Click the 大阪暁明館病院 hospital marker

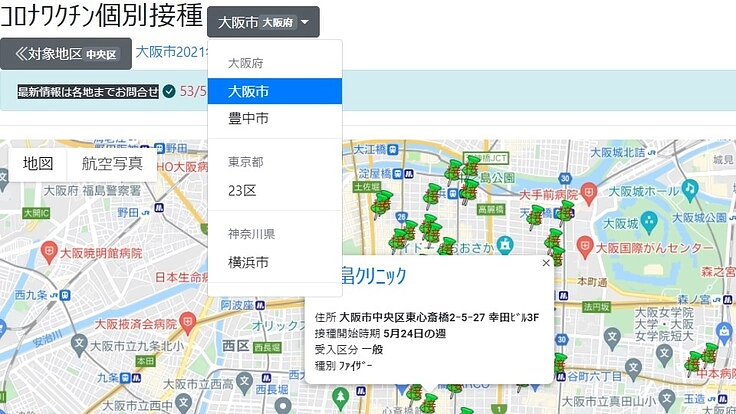point(49,251)
